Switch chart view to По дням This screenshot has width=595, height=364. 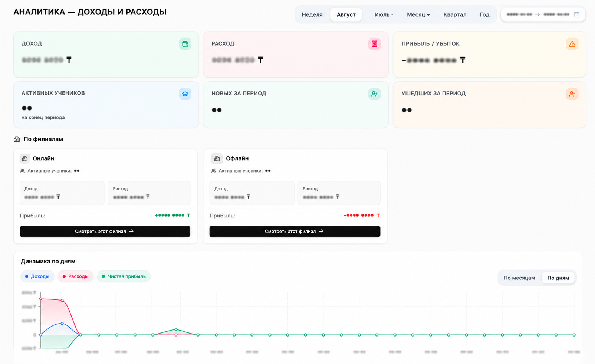point(558,278)
